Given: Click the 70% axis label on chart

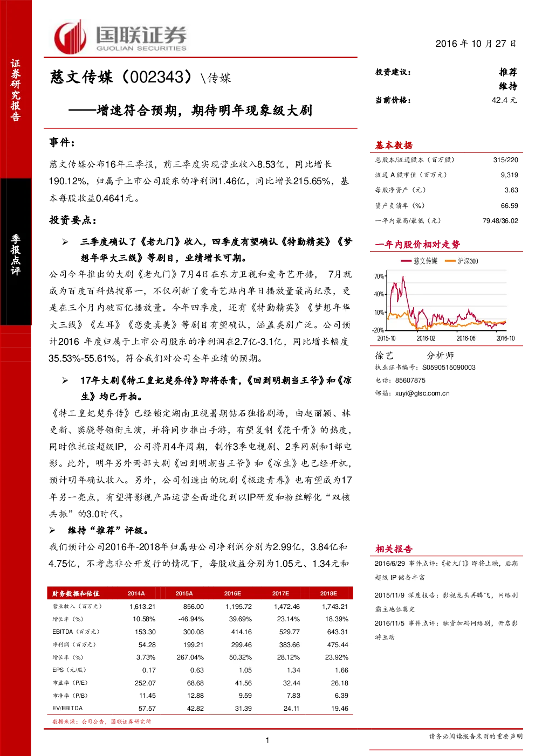Looking at the screenshot, I should pyautogui.click(x=379, y=276).
